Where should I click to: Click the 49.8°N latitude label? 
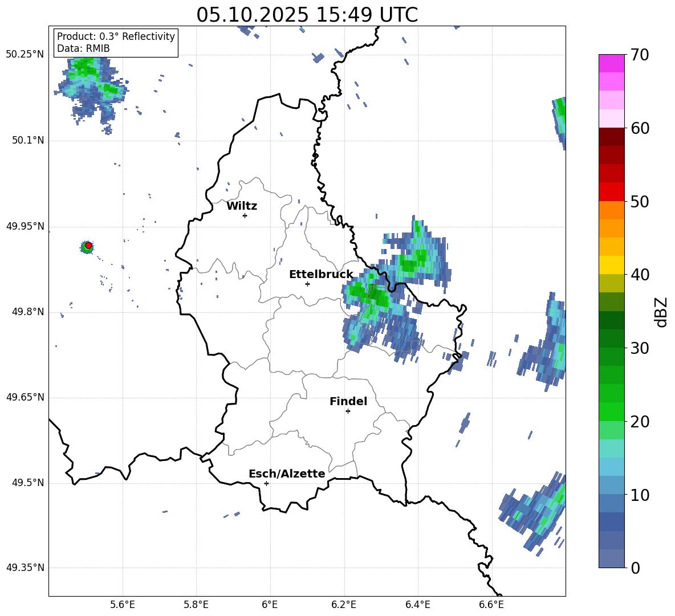coord(27,312)
